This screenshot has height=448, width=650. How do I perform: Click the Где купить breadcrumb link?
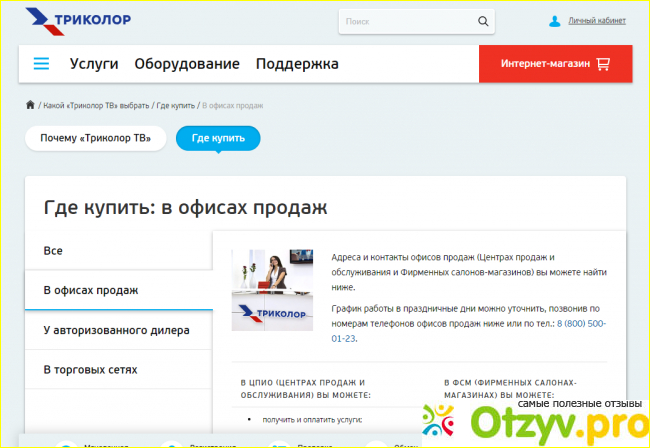(176, 105)
